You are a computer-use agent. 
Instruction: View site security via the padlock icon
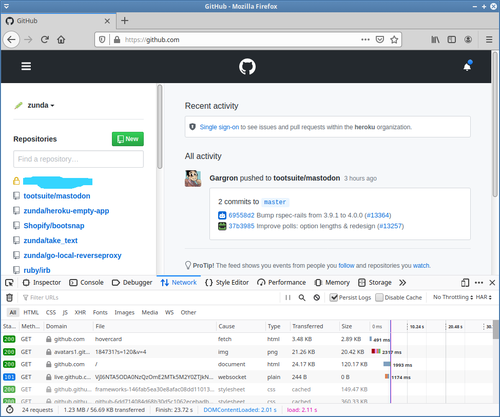tap(117, 40)
